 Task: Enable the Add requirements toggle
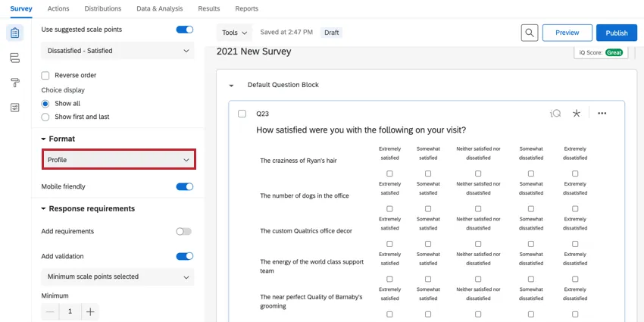click(x=183, y=231)
